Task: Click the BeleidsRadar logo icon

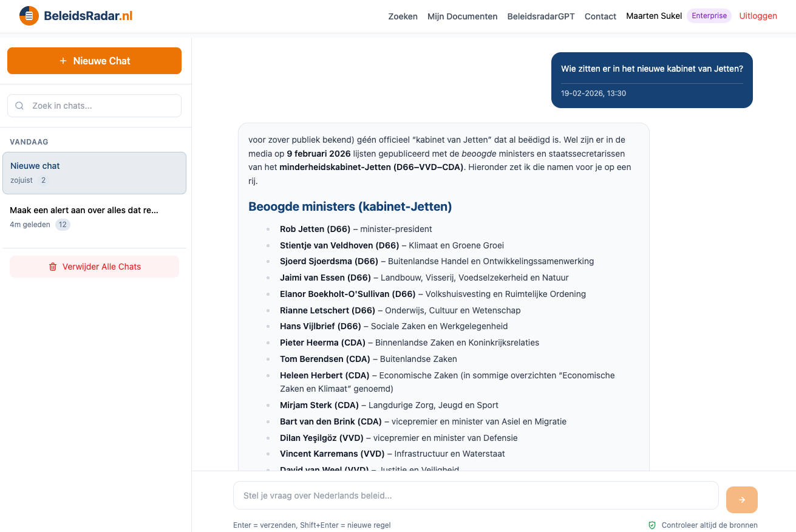Action: tap(29, 16)
